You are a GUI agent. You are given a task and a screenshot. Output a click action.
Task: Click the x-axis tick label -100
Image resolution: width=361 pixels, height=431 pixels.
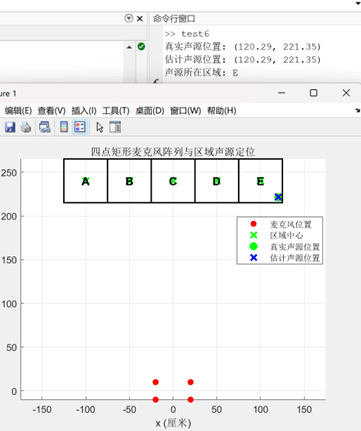pos(86,409)
